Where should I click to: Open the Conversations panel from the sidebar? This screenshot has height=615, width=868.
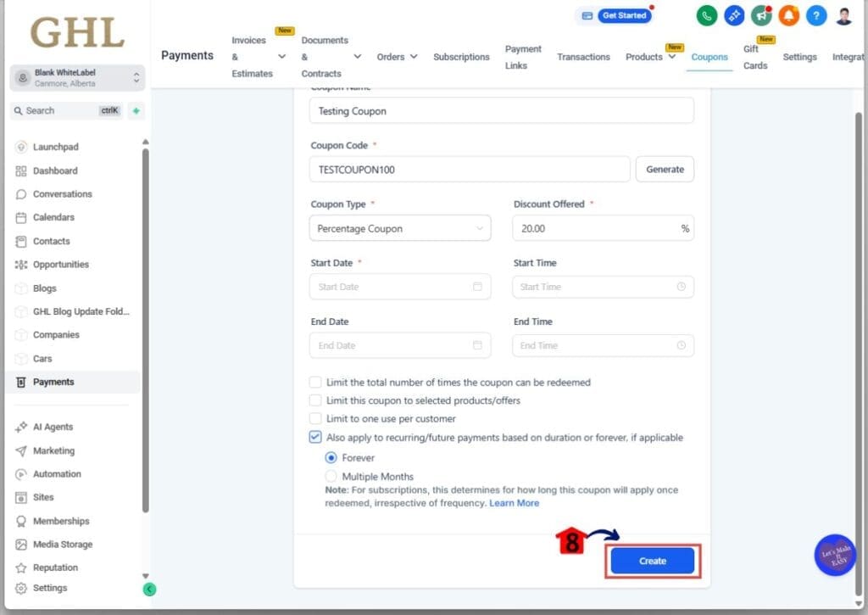(64, 193)
